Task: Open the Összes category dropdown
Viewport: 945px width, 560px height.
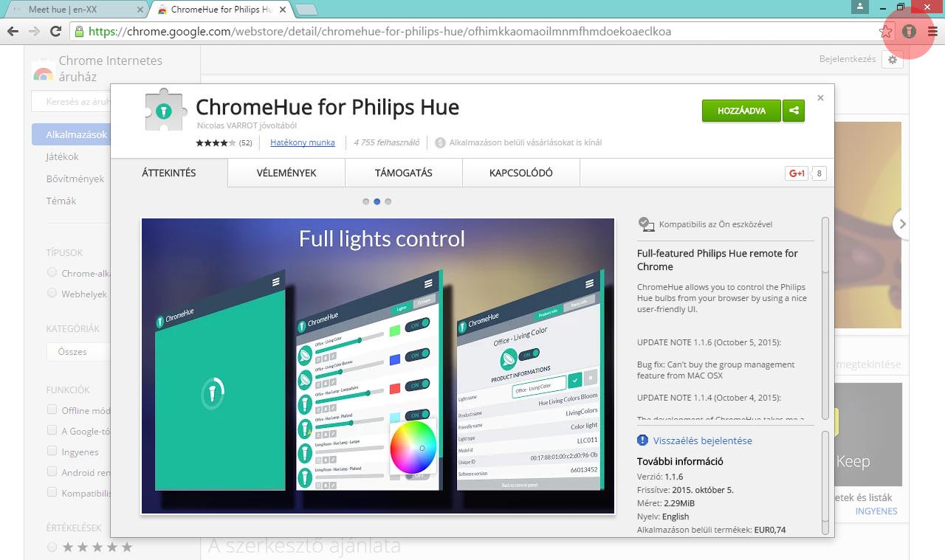Action: [78, 351]
